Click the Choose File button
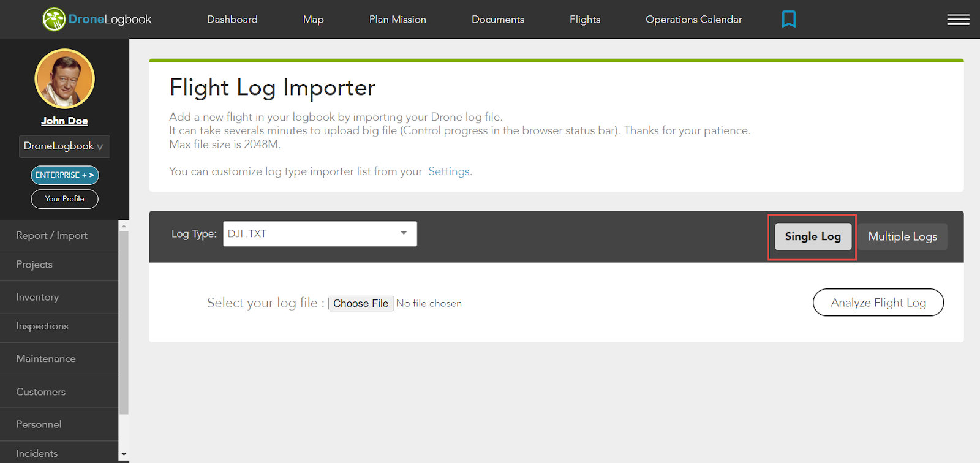Image resolution: width=980 pixels, height=463 pixels. click(x=361, y=304)
